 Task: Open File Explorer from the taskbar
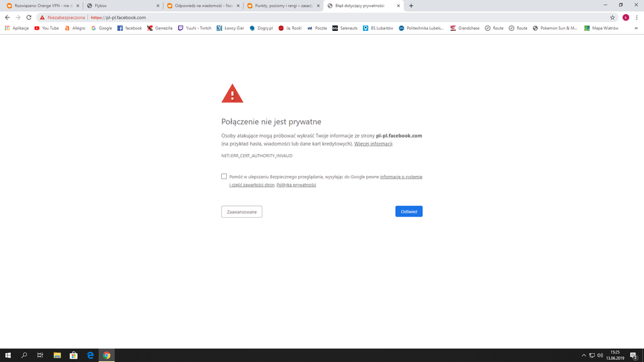(57, 356)
